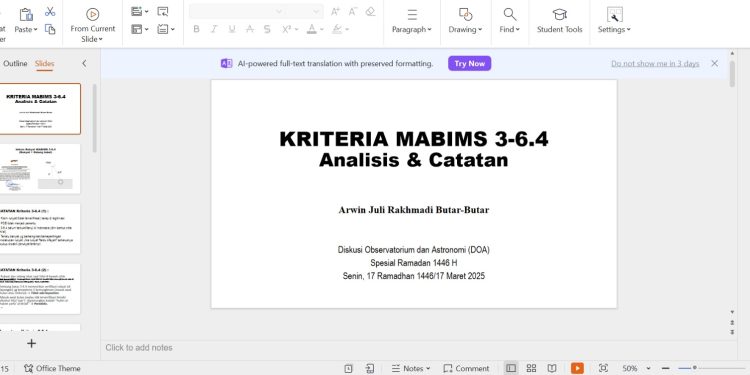Apply the text highlight color swatch
Viewport: 750px width, 375px height.
pos(337,30)
